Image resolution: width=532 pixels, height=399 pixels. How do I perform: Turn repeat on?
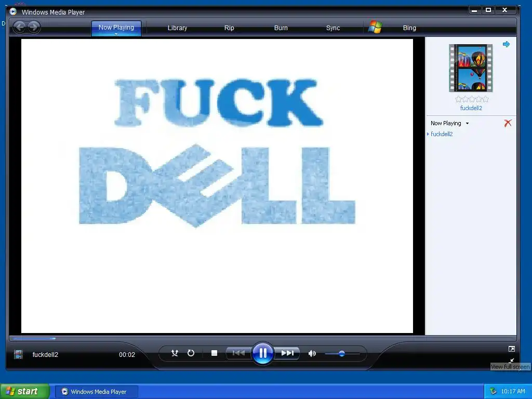click(191, 353)
